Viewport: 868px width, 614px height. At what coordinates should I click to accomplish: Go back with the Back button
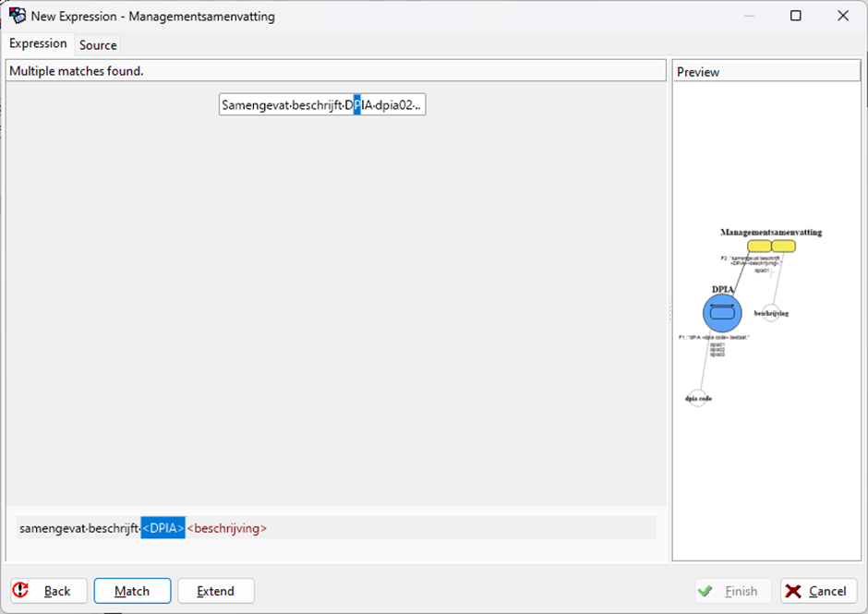[49, 591]
